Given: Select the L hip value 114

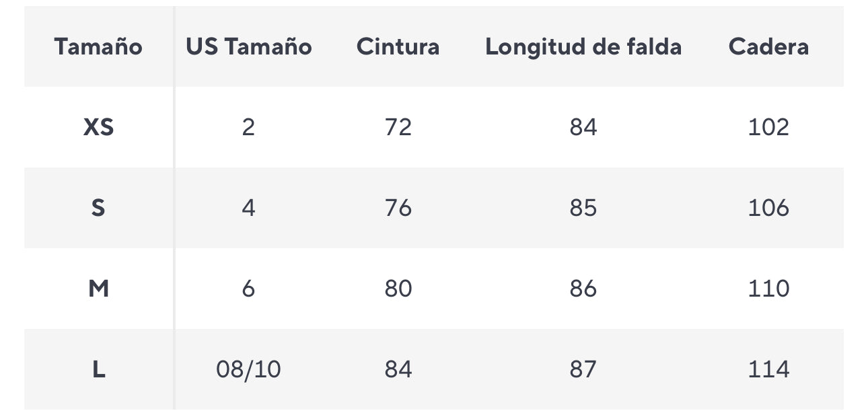Looking at the screenshot, I should 768,369.
